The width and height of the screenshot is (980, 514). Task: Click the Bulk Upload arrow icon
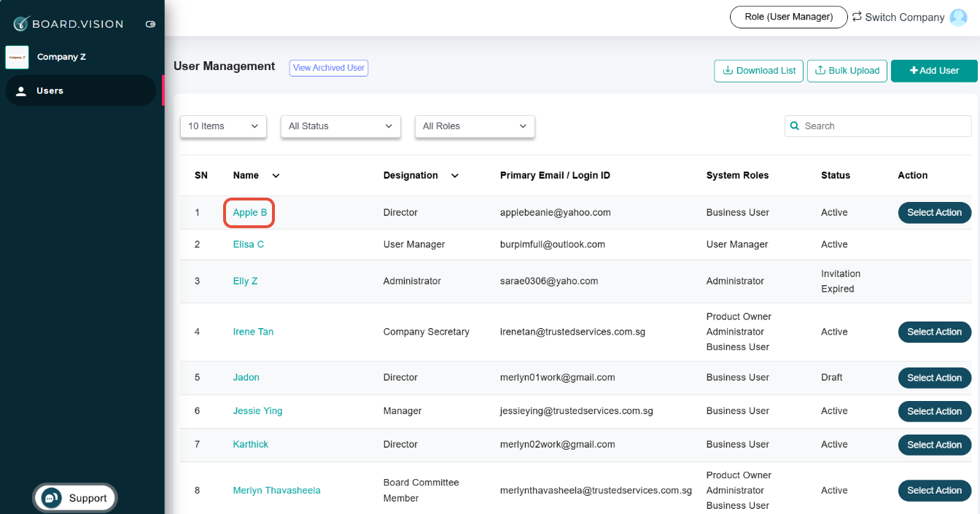[820, 71]
